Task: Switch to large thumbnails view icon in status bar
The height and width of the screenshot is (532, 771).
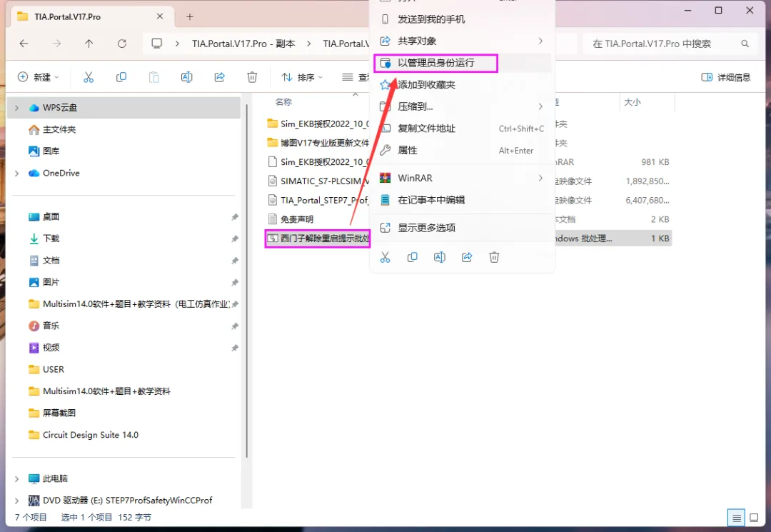Action: click(754, 518)
